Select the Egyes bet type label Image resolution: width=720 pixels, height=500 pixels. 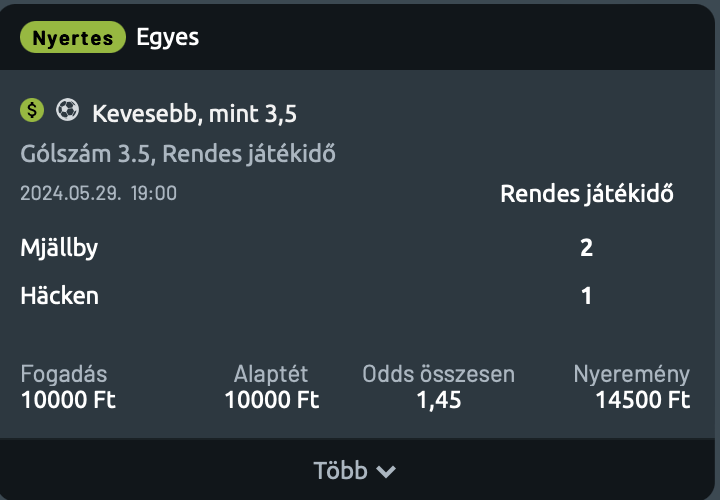tap(168, 37)
